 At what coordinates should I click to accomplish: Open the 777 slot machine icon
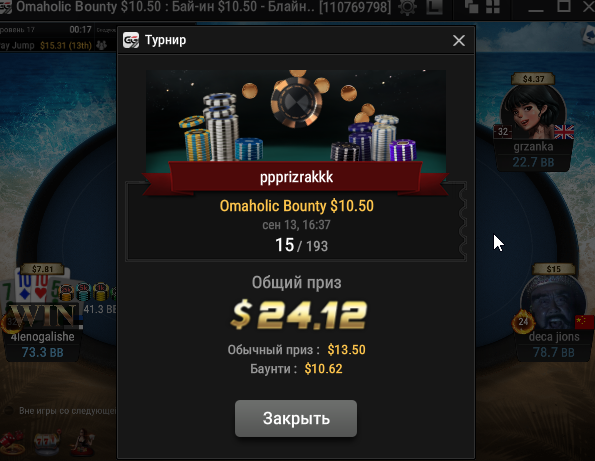[47, 442]
